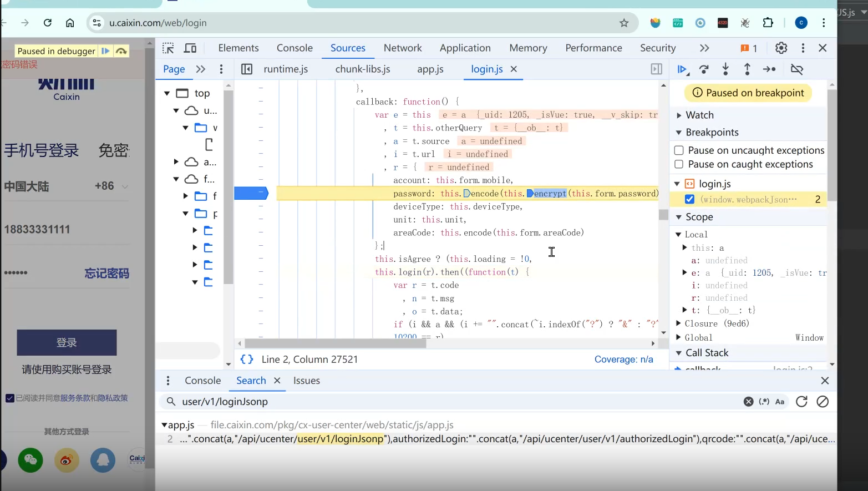Open the 隐私政策 privacy policy link
Screen dimensions: 868x491
tap(113, 398)
